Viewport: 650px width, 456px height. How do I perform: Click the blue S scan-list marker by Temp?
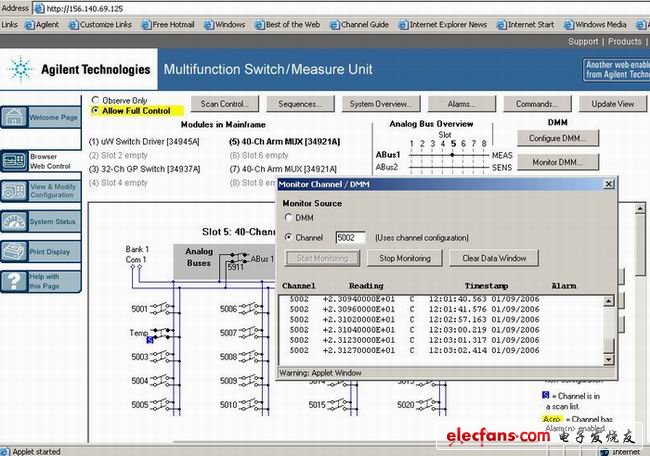(150, 340)
